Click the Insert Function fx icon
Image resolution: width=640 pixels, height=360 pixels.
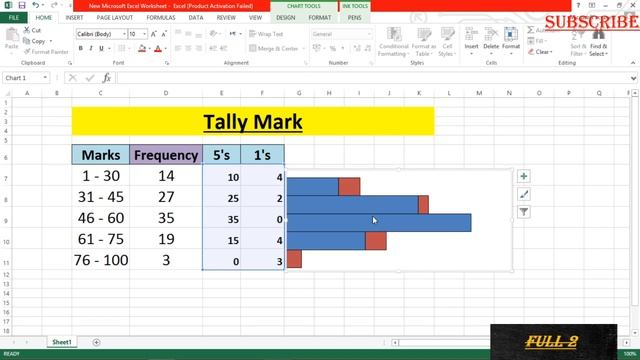pos(107,78)
